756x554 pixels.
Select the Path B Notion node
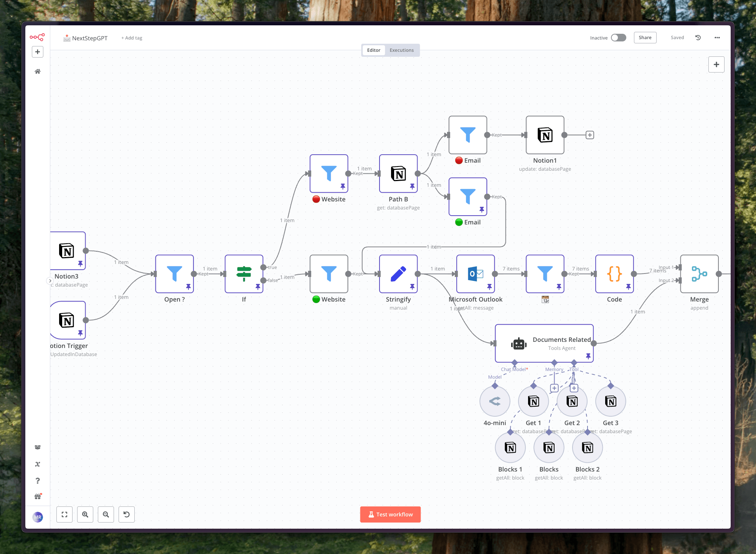[398, 174]
